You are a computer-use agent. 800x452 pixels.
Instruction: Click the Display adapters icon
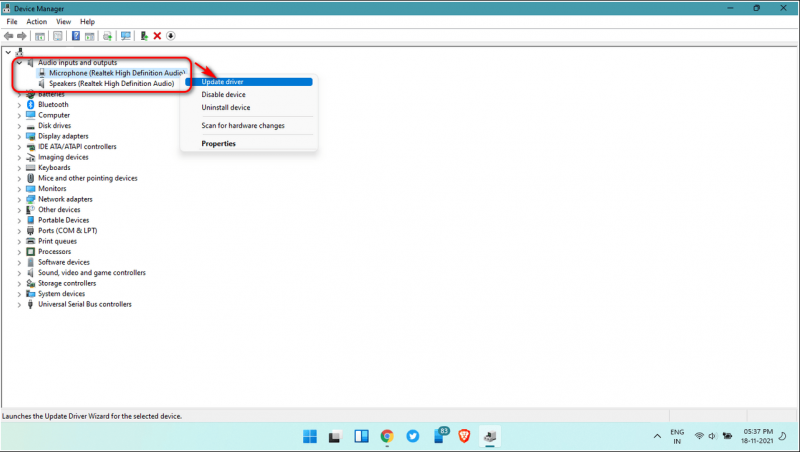coord(30,136)
